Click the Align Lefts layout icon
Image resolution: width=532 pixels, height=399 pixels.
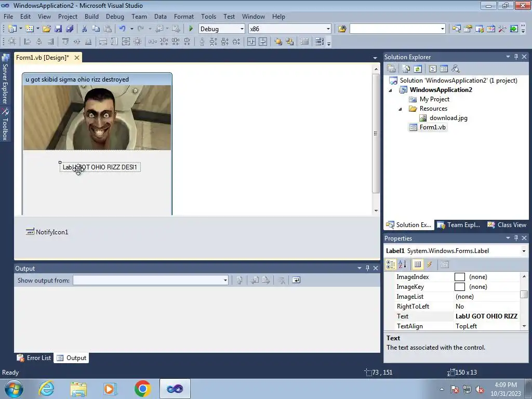click(28, 42)
